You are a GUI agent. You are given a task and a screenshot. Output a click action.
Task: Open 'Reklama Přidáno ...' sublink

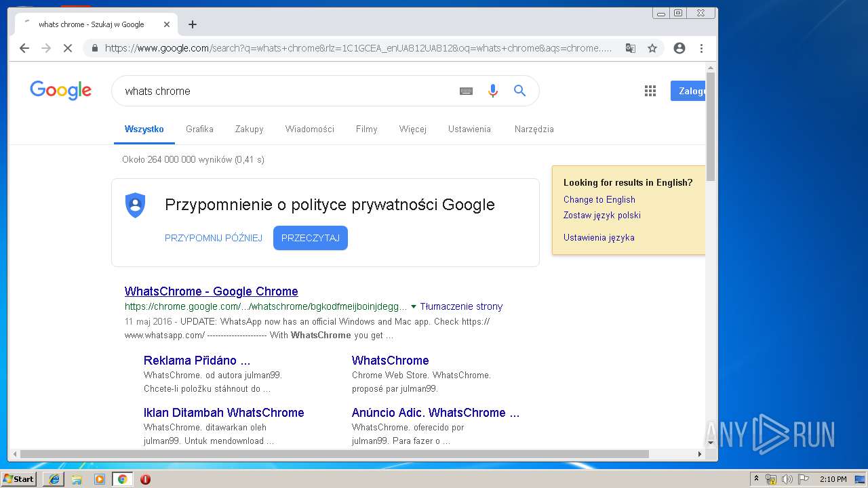(197, 361)
